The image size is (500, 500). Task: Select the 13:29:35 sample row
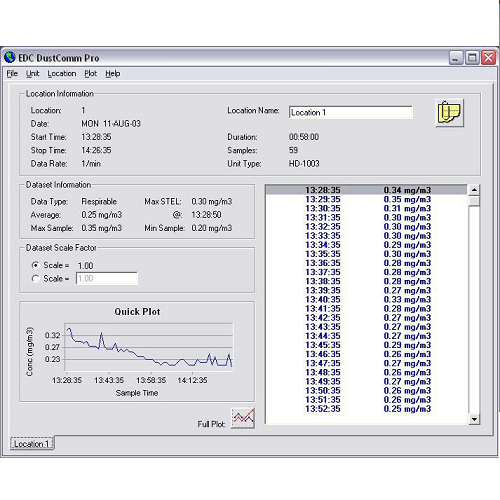[367, 199]
